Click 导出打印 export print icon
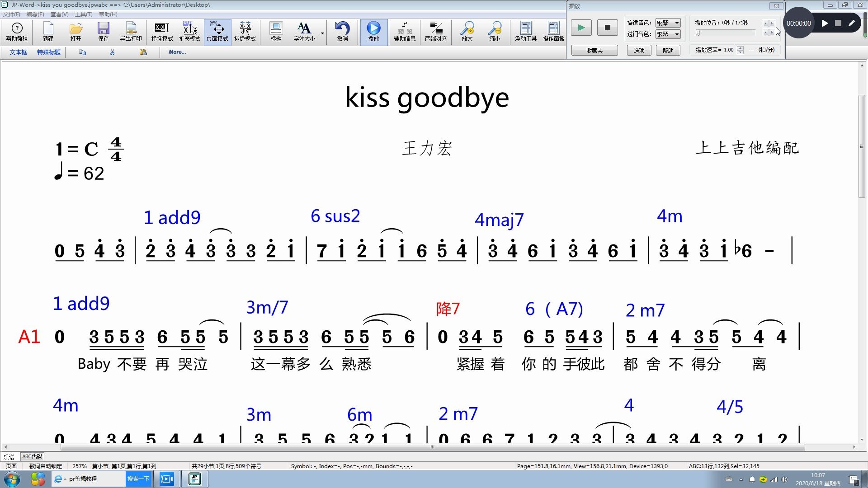This screenshot has height=488, width=868. click(x=131, y=32)
